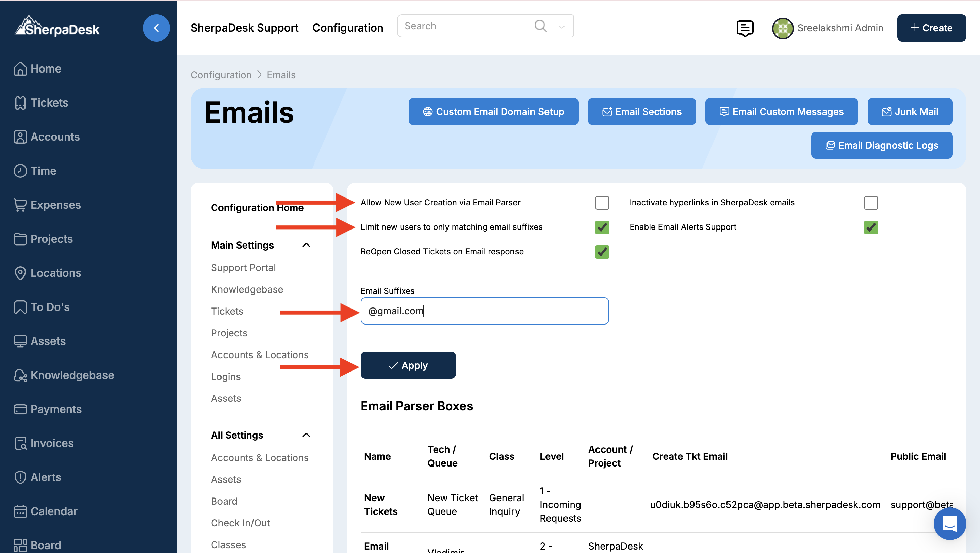Click the Knowledgebase icon in left sidebar
Viewport: 980px width, 553px height.
click(20, 375)
